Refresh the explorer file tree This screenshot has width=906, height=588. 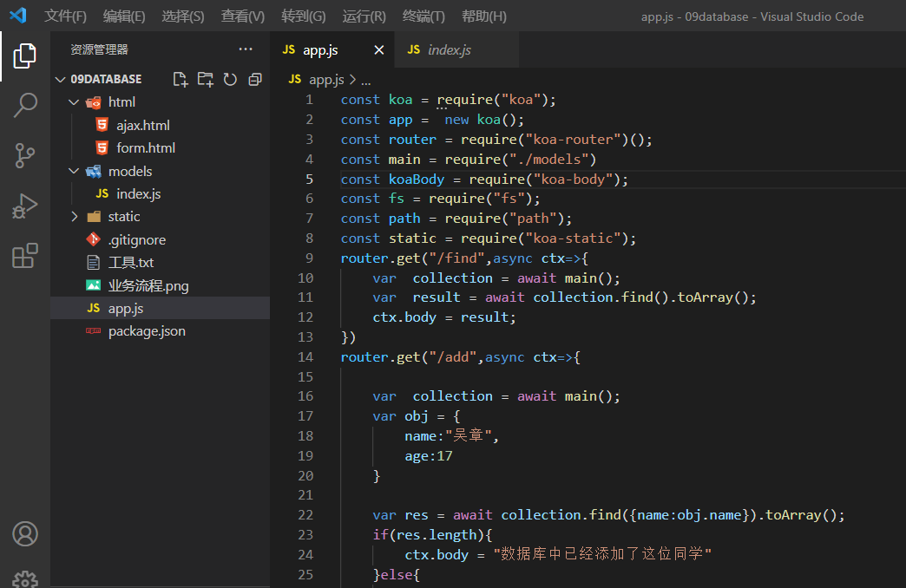(x=230, y=79)
